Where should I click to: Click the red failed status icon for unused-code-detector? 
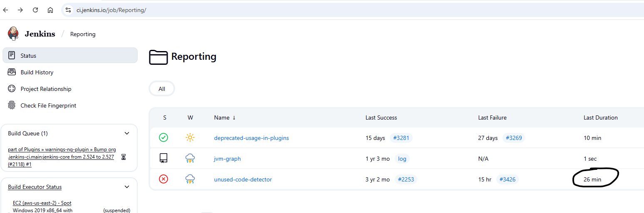point(163,179)
